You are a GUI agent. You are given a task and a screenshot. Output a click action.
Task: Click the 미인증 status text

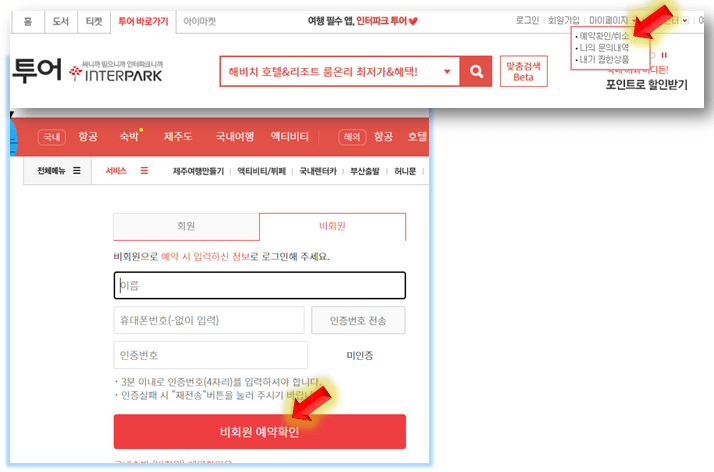click(360, 355)
